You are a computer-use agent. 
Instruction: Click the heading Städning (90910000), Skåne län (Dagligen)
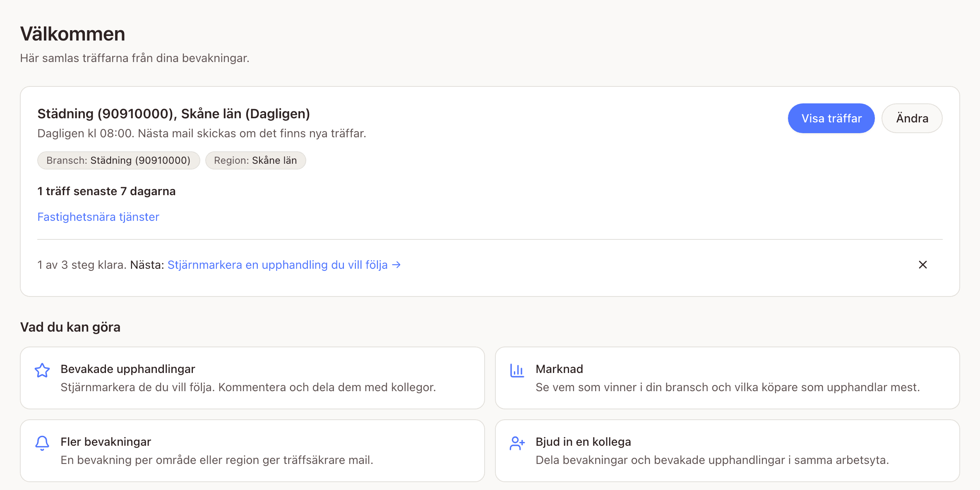(x=174, y=114)
